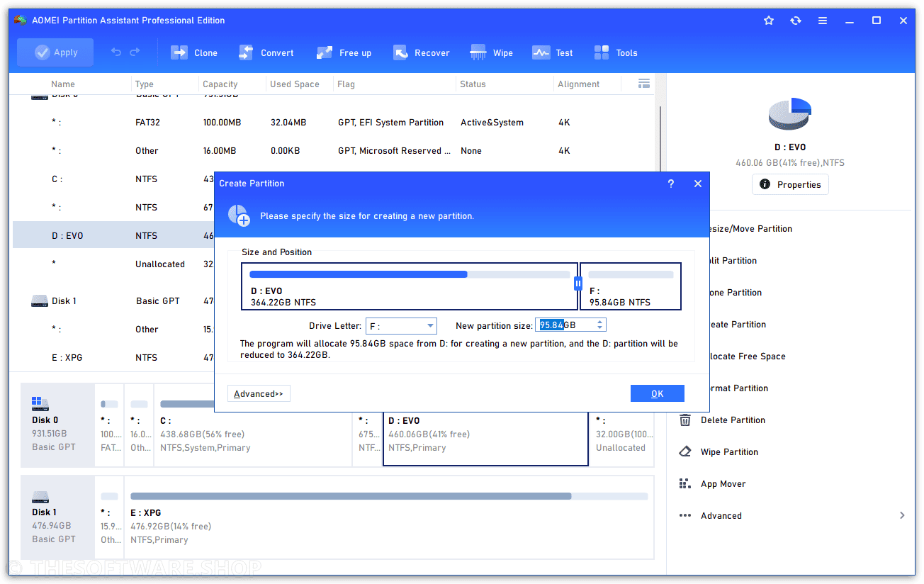Viewport: 924px width, 584px height.
Task: Select the Disk 1 row in list
Action: click(113, 301)
